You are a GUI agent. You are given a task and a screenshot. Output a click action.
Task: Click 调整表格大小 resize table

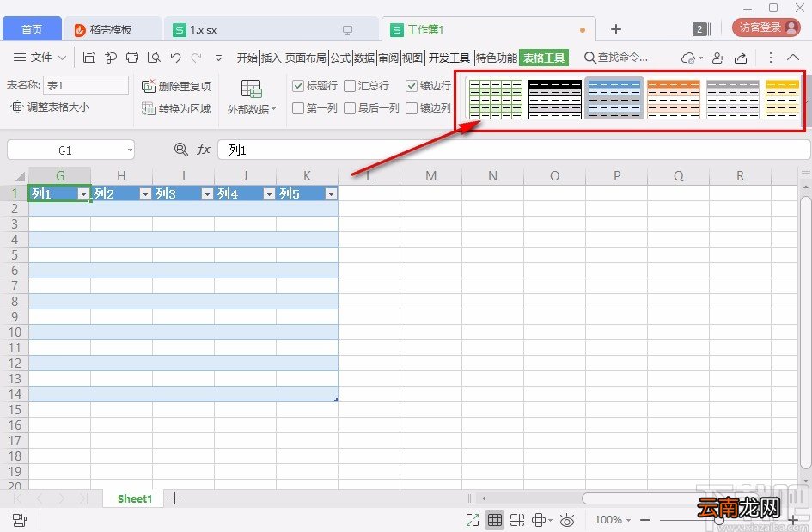[x=50, y=107]
